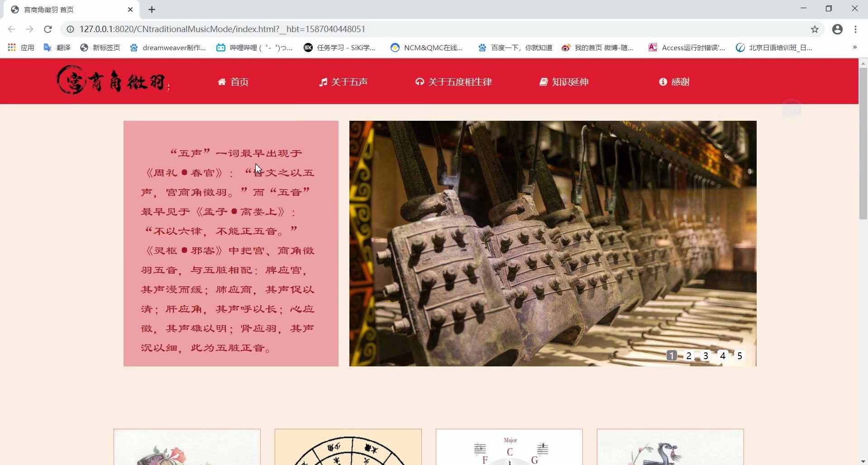Click the info icon beside 感谢

click(663, 82)
